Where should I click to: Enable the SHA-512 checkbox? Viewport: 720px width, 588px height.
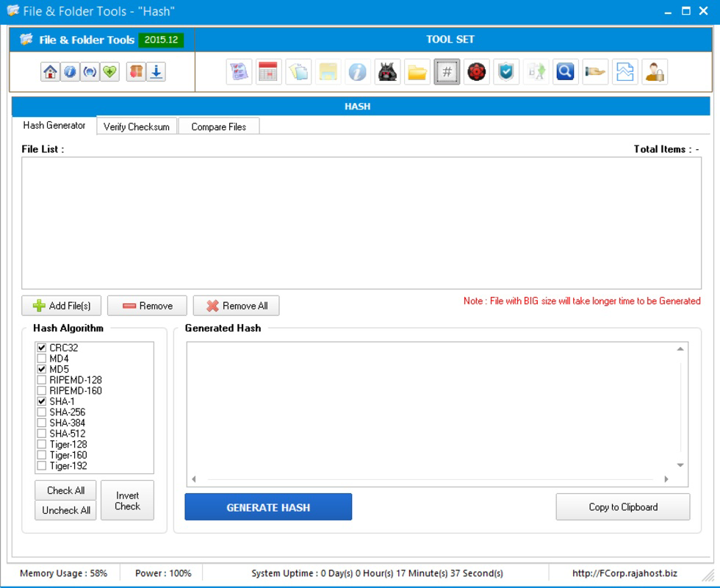[x=42, y=433]
